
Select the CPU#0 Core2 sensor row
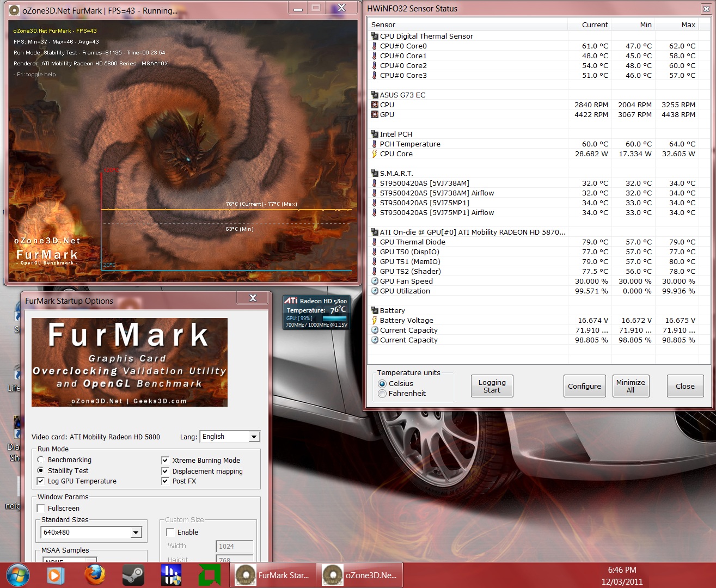533,65
